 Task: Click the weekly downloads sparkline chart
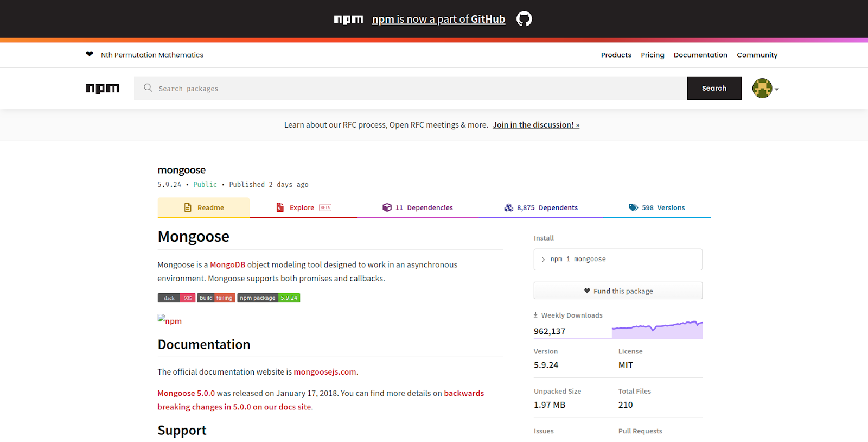point(657,330)
